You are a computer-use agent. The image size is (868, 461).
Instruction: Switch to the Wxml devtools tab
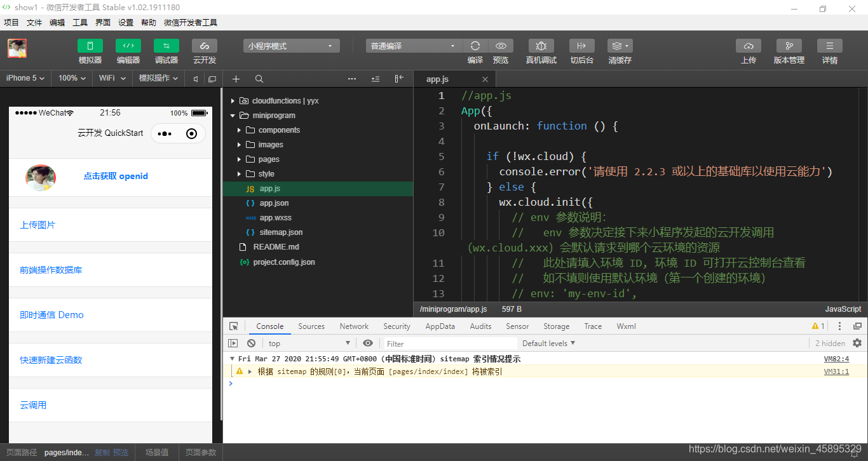point(626,326)
